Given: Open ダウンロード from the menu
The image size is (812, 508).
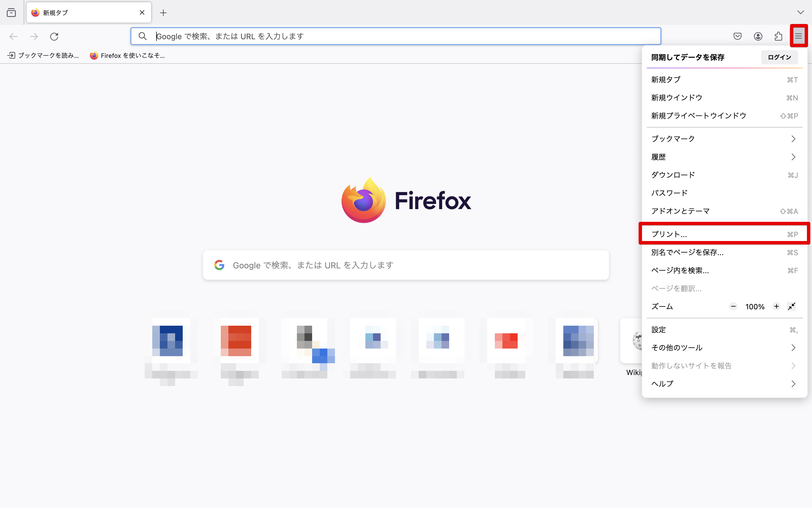Looking at the screenshot, I should click(724, 175).
